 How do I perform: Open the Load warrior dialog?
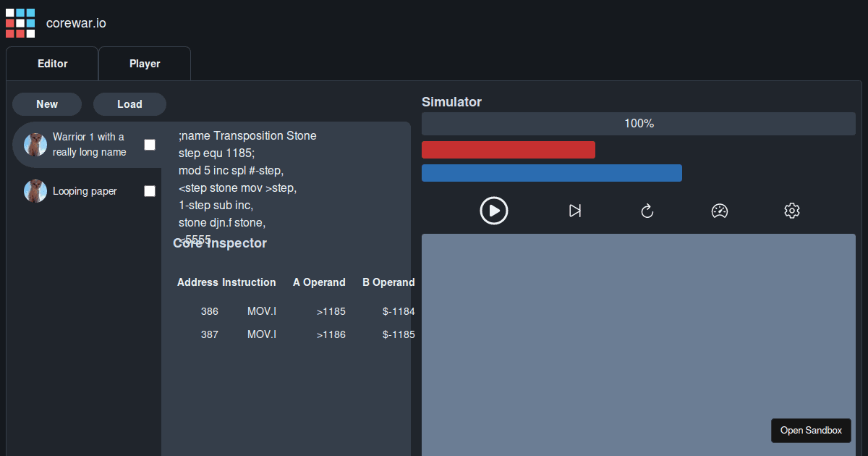tap(129, 104)
